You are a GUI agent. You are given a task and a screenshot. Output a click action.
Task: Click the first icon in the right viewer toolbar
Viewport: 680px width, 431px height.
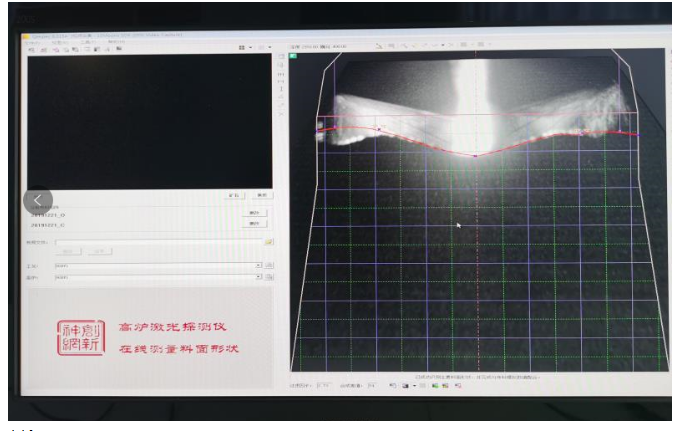pyautogui.click(x=378, y=45)
